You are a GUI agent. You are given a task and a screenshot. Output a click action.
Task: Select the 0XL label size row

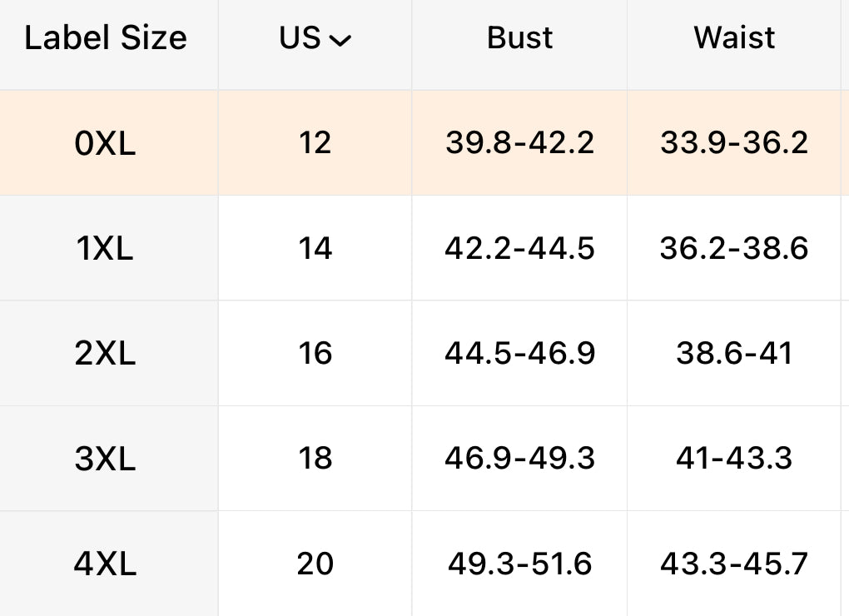105,144
